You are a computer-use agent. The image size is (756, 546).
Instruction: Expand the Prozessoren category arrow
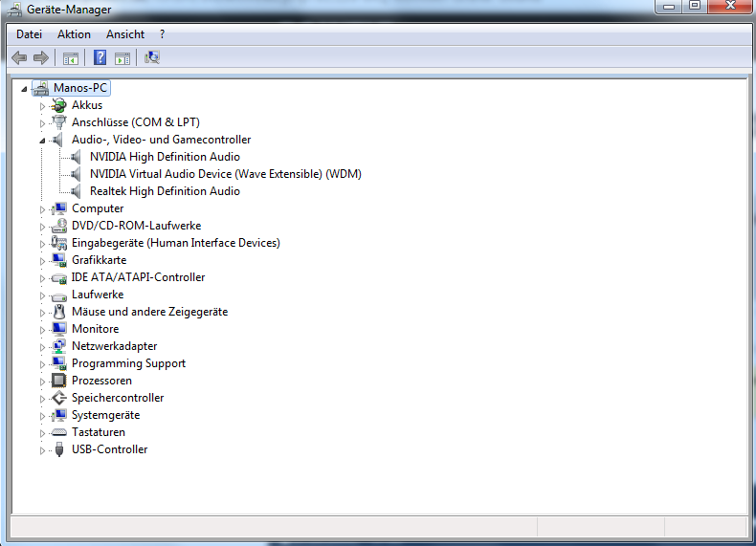click(x=42, y=382)
